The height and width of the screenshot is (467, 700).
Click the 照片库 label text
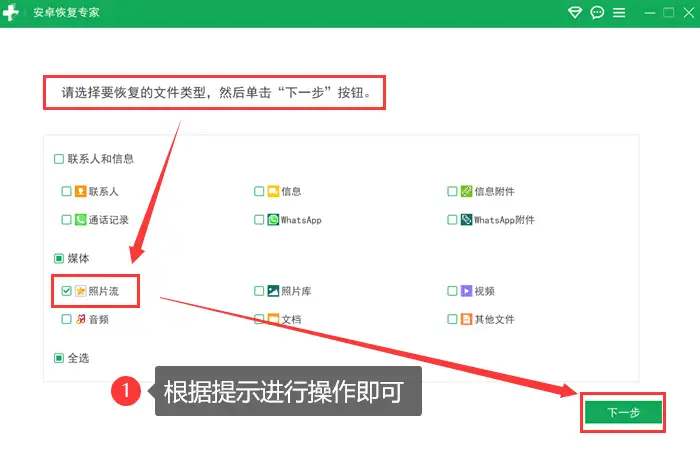tap(296, 291)
